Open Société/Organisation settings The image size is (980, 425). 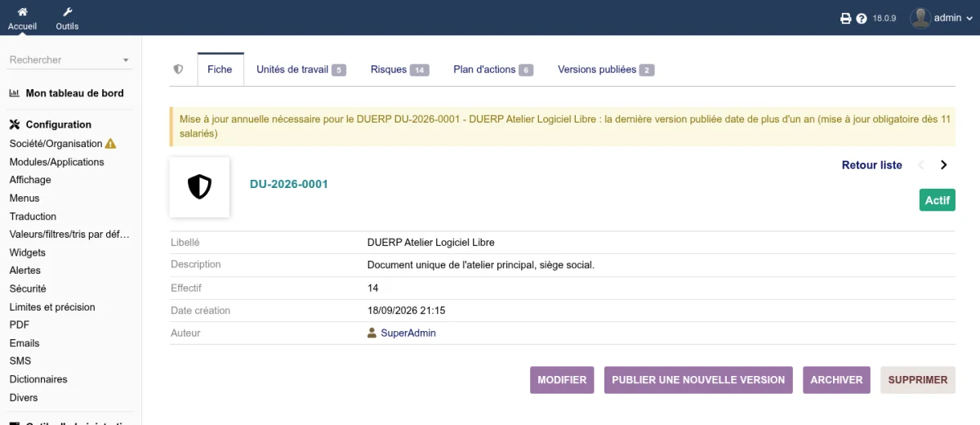[56, 144]
